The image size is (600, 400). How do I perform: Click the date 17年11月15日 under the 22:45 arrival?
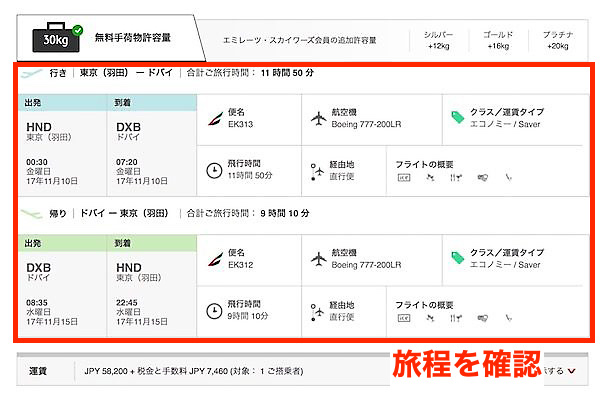(x=142, y=322)
